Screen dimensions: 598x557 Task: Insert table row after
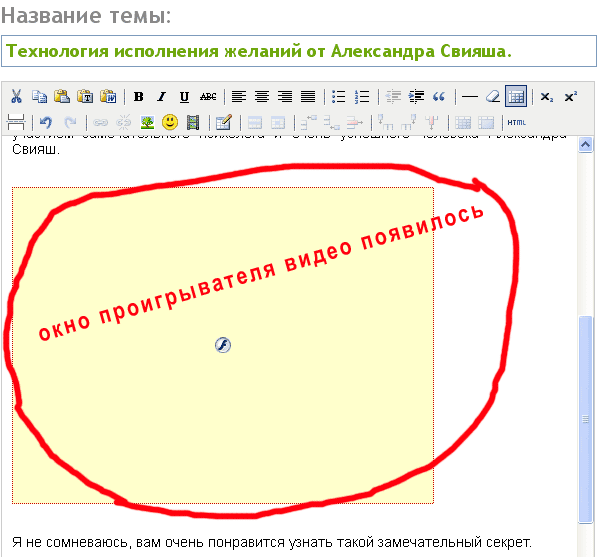click(x=332, y=122)
